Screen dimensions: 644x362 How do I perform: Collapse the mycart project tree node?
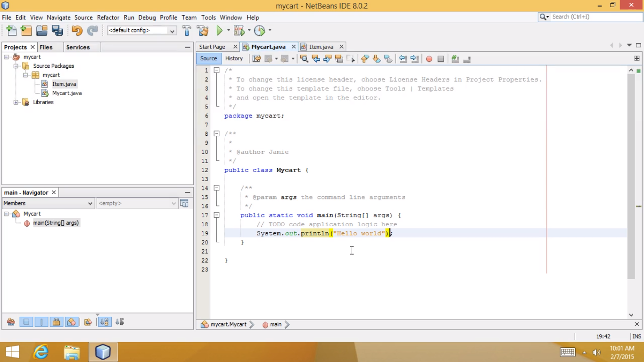(x=7, y=57)
